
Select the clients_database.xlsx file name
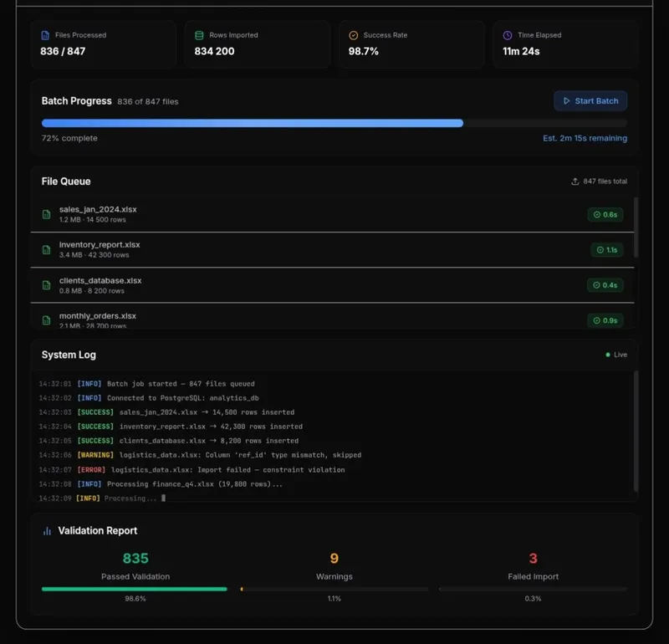click(x=100, y=280)
